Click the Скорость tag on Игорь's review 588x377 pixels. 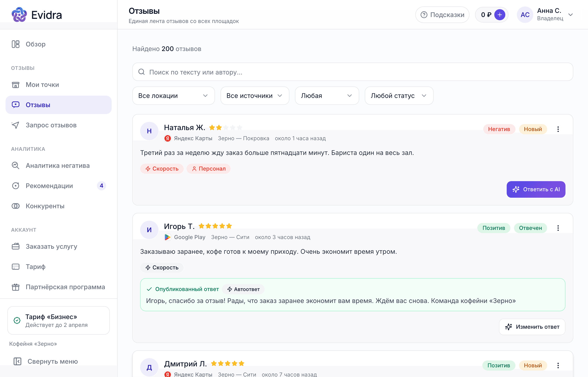coord(162,268)
